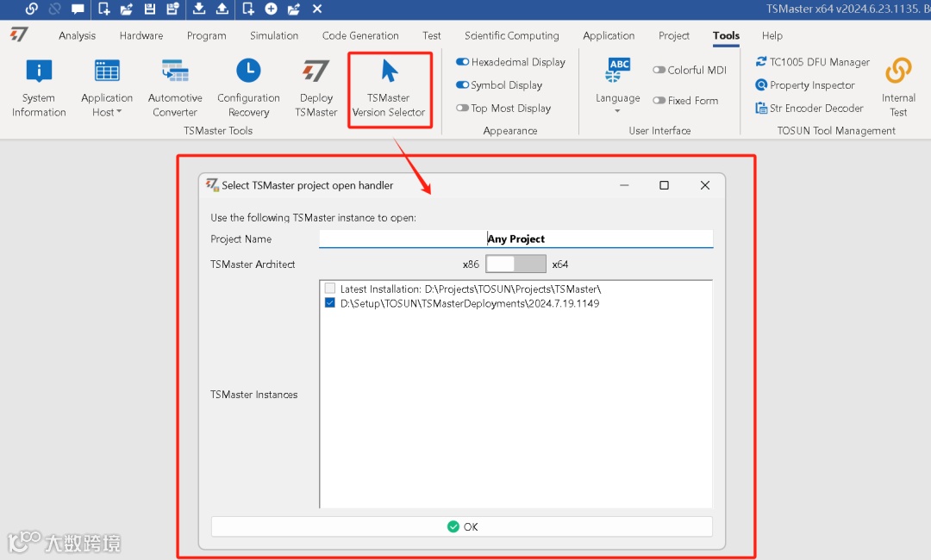Click the X icon in the quick toolbar
This screenshot has width=931, height=560.
[x=317, y=9]
